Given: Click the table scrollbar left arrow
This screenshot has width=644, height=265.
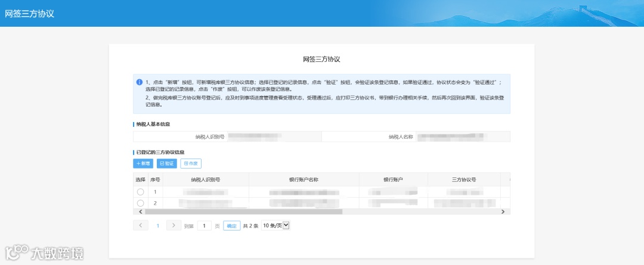Looking at the screenshot, I should tap(140, 211).
